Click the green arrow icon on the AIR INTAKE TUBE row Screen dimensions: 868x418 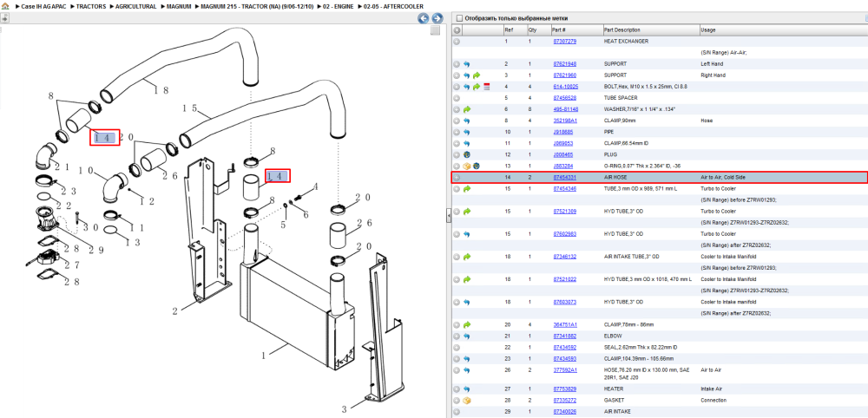pyautogui.click(x=467, y=257)
